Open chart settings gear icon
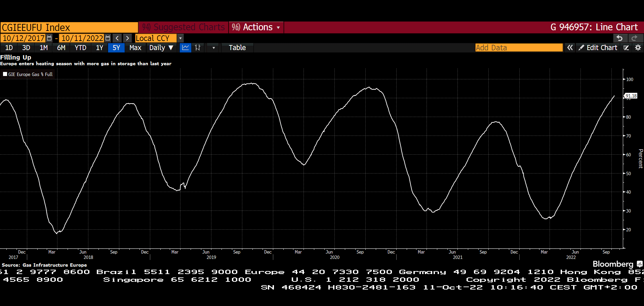Viewport: 644px width, 306px height. point(638,48)
